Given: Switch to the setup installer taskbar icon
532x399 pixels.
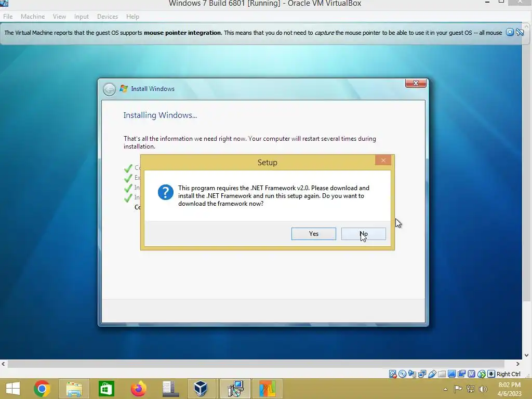Looking at the screenshot, I should 235,389.
